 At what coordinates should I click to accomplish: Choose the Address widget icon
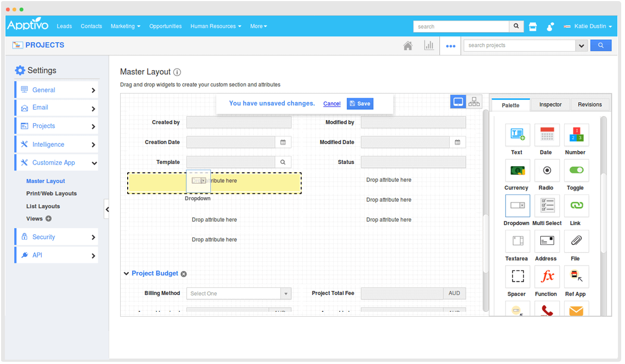pyautogui.click(x=547, y=241)
